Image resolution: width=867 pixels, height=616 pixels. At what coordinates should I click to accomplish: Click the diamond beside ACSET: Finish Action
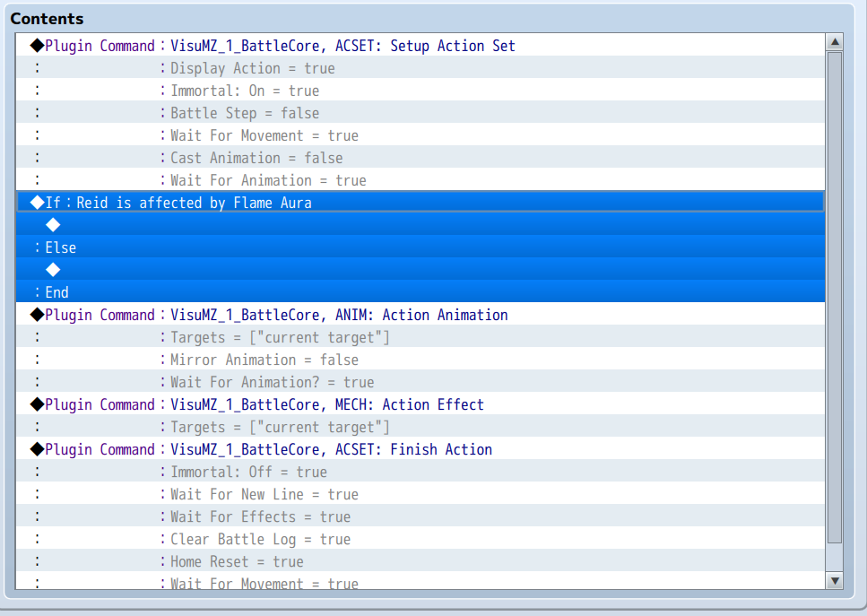[37, 449]
